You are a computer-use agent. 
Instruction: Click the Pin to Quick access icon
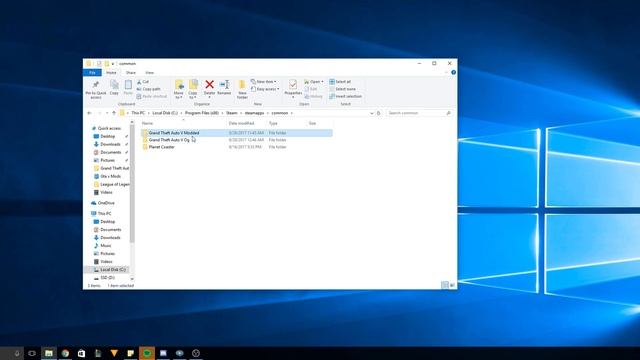[x=96, y=85]
